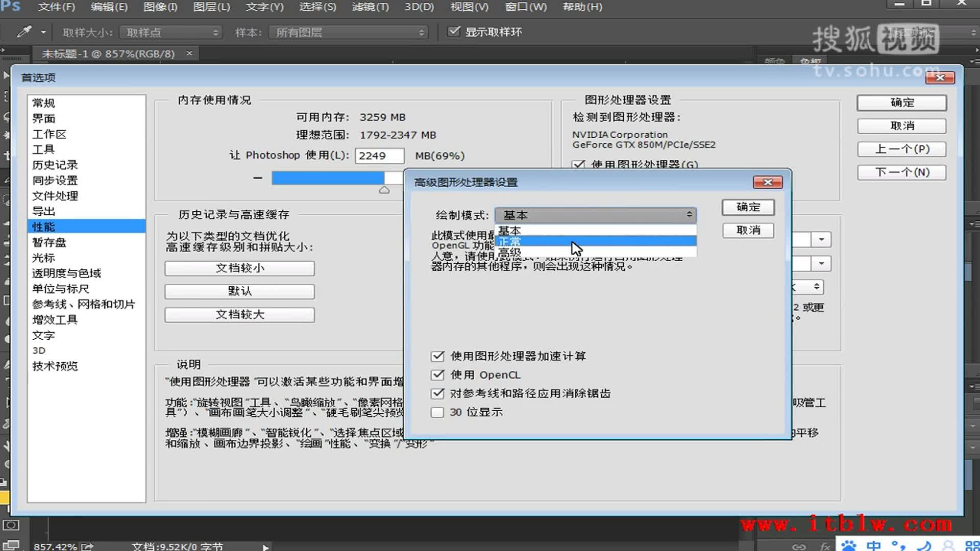Select 基本 in drawing mode list
Image resolution: width=980 pixels, height=551 pixels.
[x=596, y=231]
